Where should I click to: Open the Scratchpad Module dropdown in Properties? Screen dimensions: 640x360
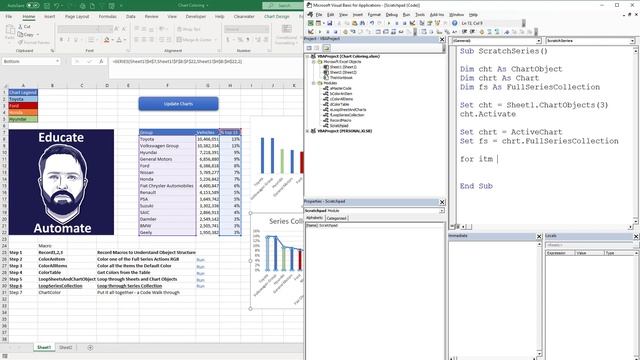442,211
